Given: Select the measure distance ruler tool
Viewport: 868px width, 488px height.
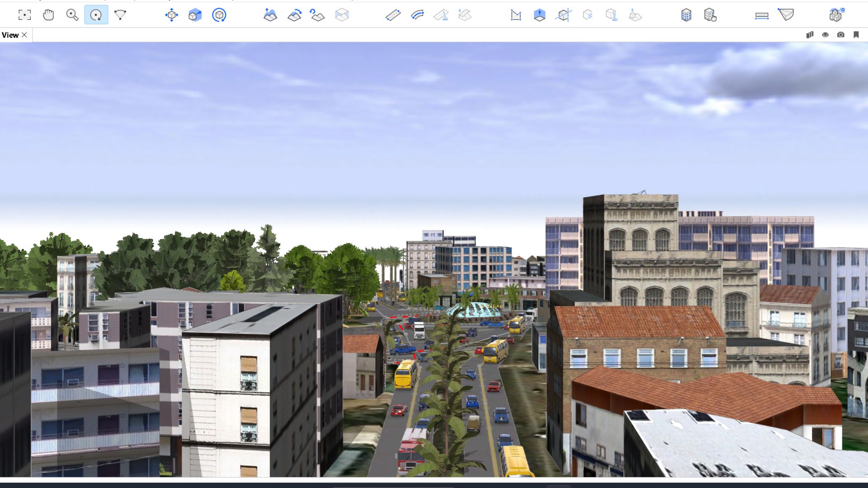Looking at the screenshot, I should pos(762,15).
